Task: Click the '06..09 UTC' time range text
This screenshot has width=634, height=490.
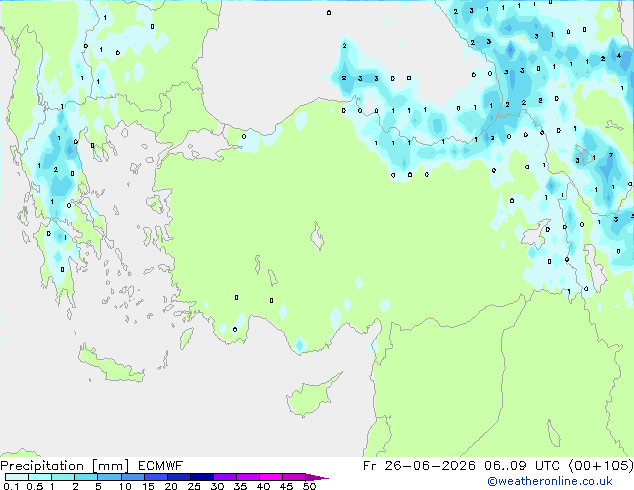Action: 522,466
